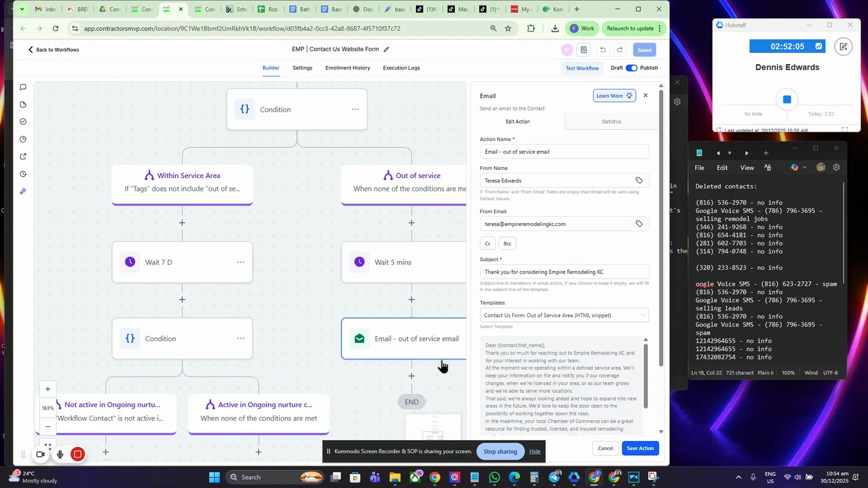Add step below Within Service Area branch
Screen dimensions: 868x488
tap(182, 223)
